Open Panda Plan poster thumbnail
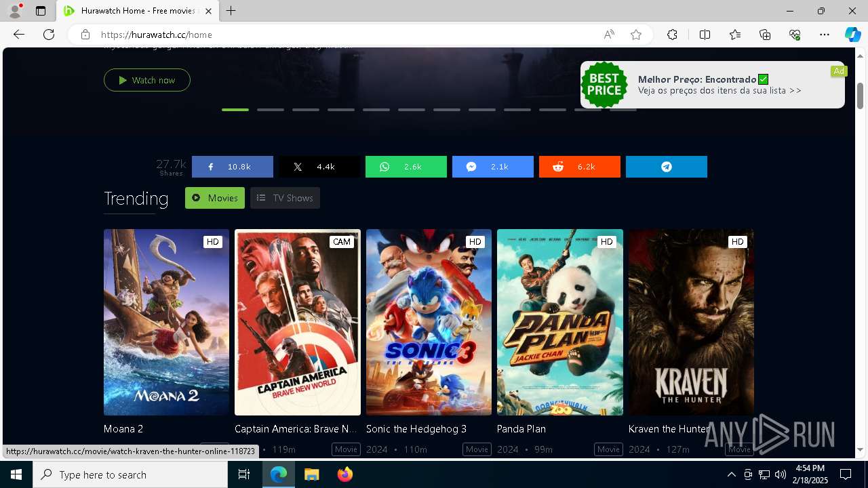 [x=560, y=322]
